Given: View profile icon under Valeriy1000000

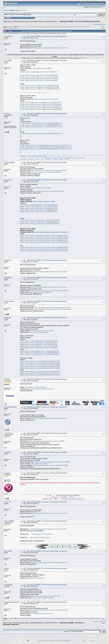Looking at the screenshot, I should [6, 536].
